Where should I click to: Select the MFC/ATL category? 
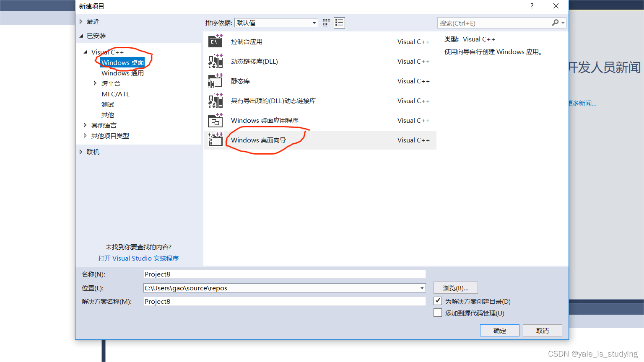(115, 94)
